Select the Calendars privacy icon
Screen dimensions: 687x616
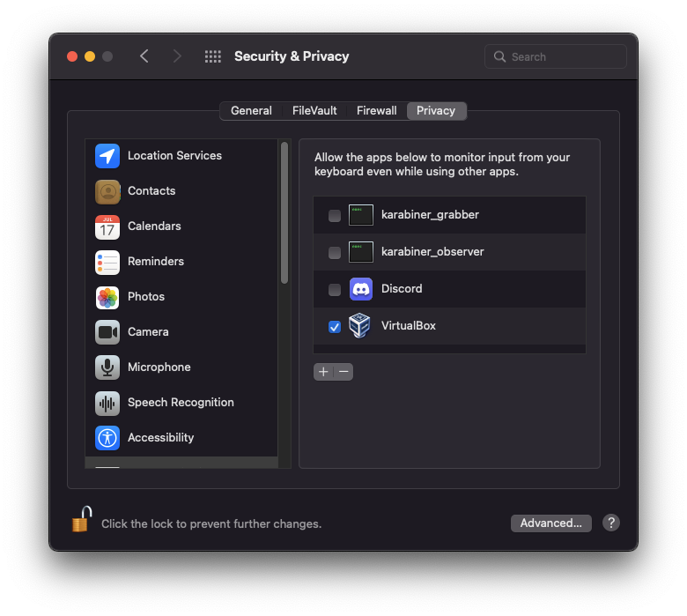coord(107,226)
